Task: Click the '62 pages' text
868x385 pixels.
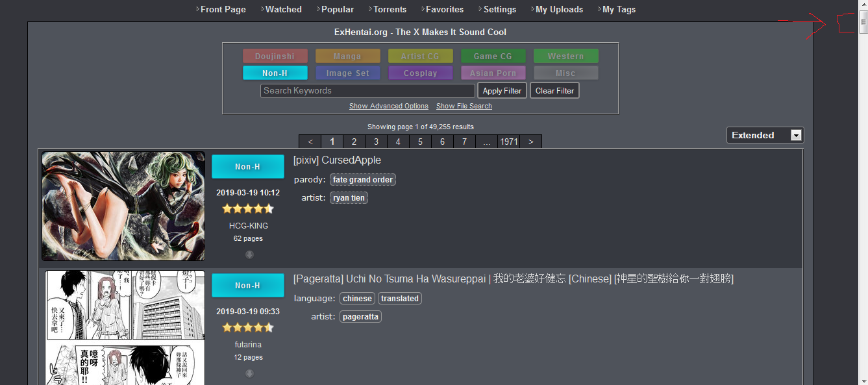Action: point(248,239)
